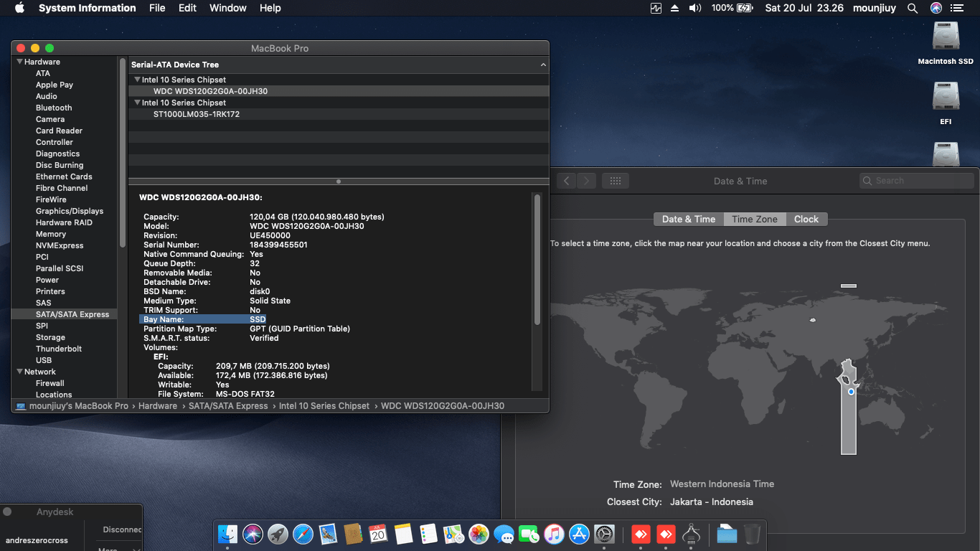Open the Maps app in Dock
980x551 pixels.
[453, 534]
